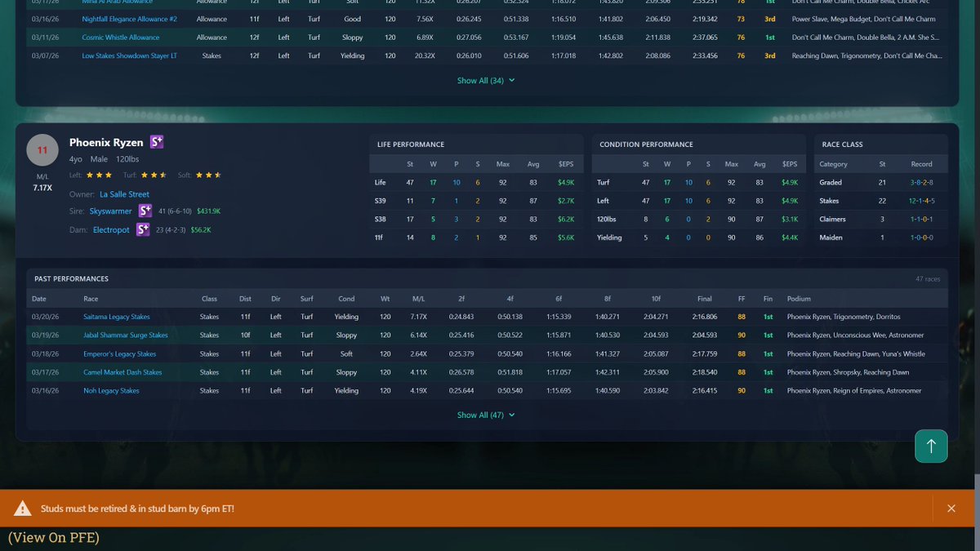Click the S+ badge next to Electropot
The image size is (980, 551).
pos(142,230)
